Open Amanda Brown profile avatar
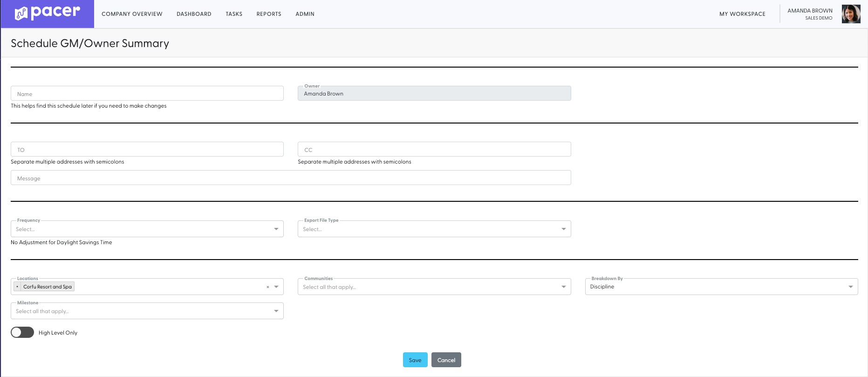This screenshot has height=377, width=868. (851, 14)
